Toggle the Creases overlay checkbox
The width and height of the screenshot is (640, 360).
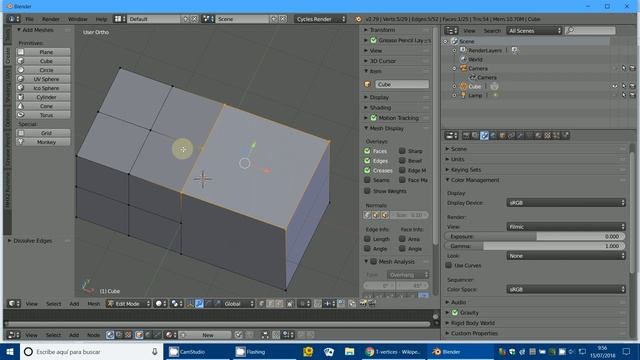point(367,170)
